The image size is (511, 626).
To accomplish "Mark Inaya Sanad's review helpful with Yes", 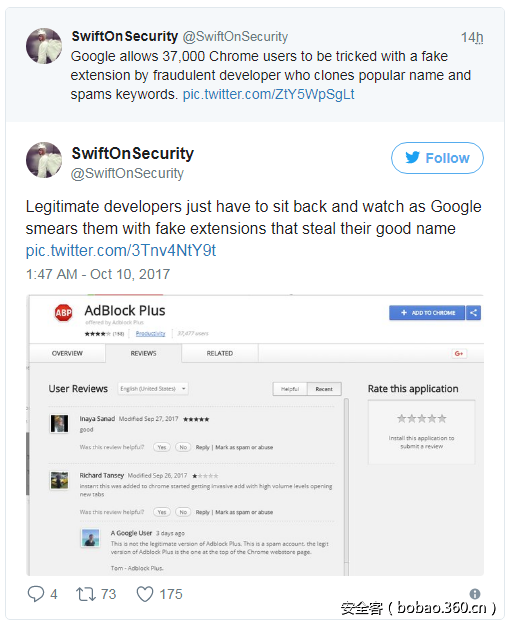I will click(162, 447).
